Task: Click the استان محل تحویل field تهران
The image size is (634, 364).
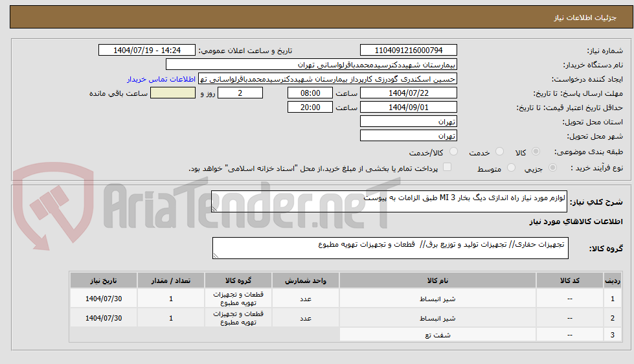Action: 409,121
